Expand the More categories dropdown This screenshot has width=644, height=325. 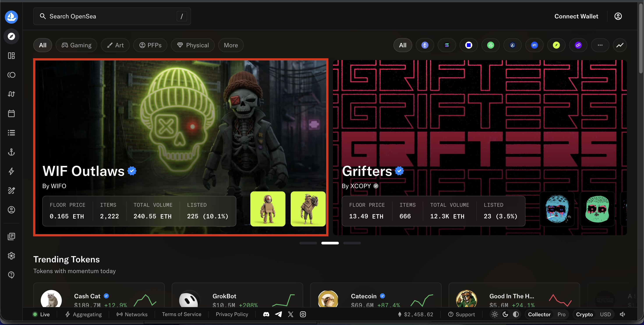click(x=231, y=45)
